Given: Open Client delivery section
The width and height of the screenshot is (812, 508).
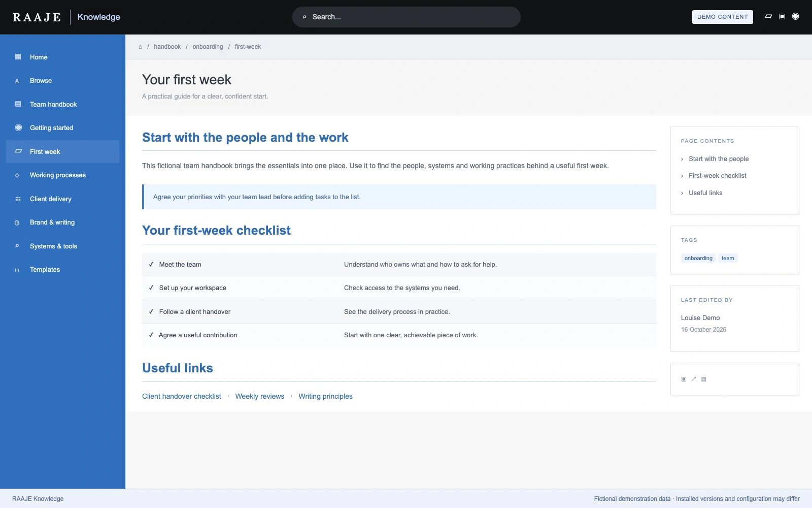Looking at the screenshot, I should 62,199.
